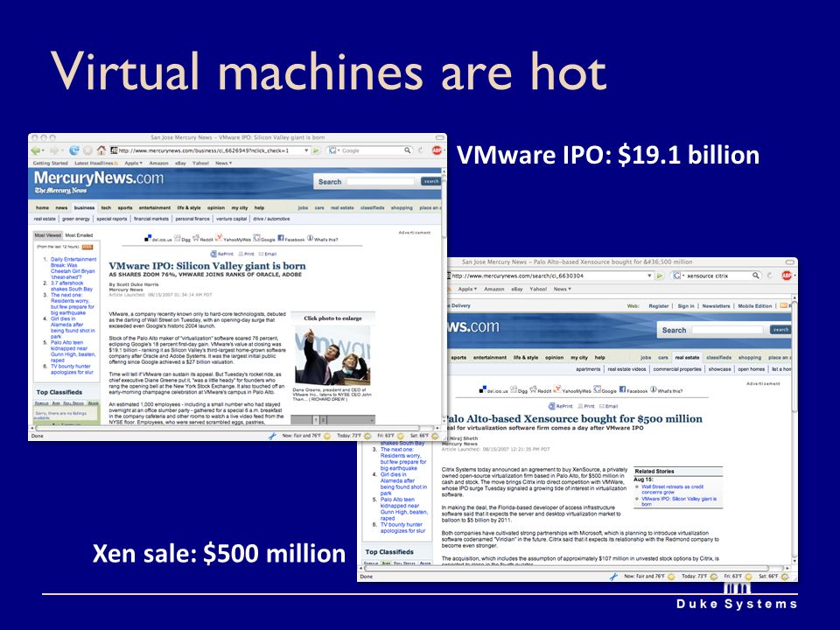Go to Home icon in VMware IPO window
The height and width of the screenshot is (630, 840).
click(x=101, y=150)
